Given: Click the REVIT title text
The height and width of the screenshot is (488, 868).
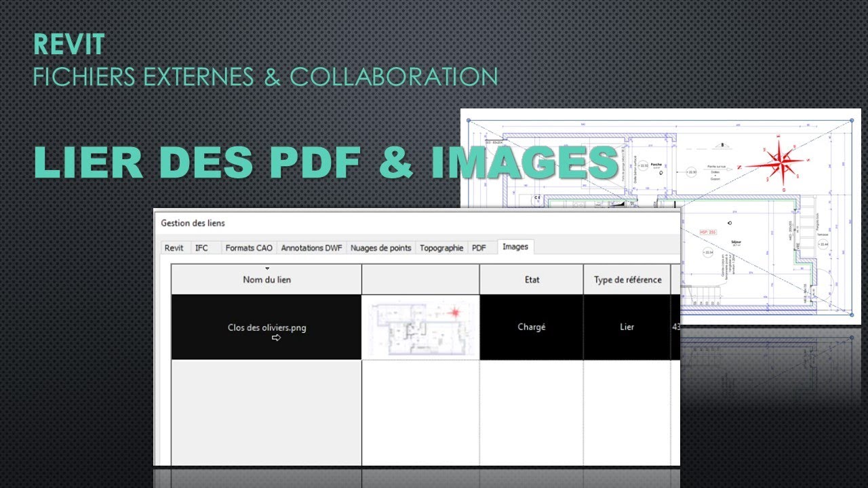Looking at the screenshot, I should coord(69,45).
